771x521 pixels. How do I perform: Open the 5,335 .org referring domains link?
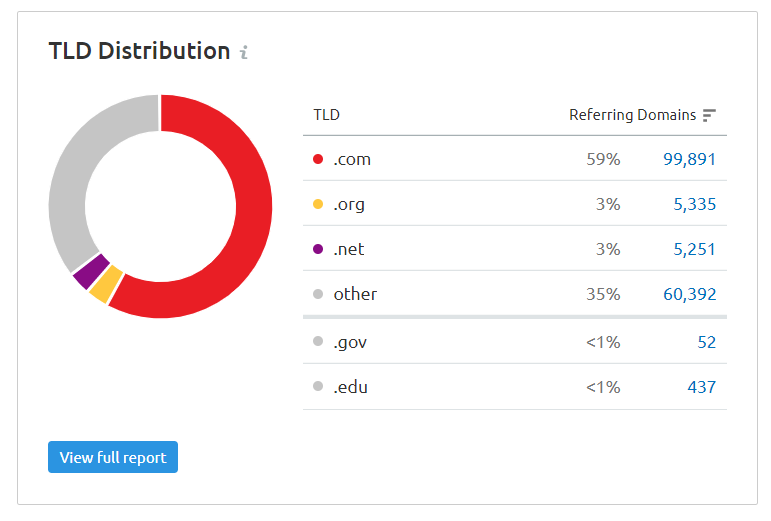[694, 204]
